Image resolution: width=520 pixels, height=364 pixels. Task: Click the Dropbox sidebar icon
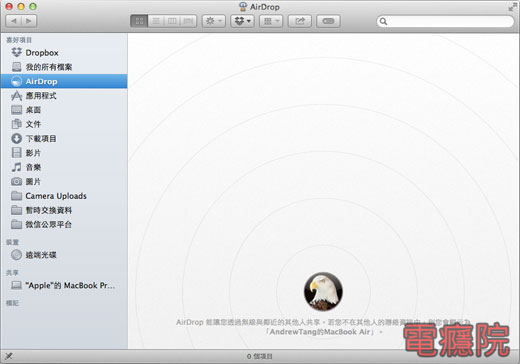17,52
